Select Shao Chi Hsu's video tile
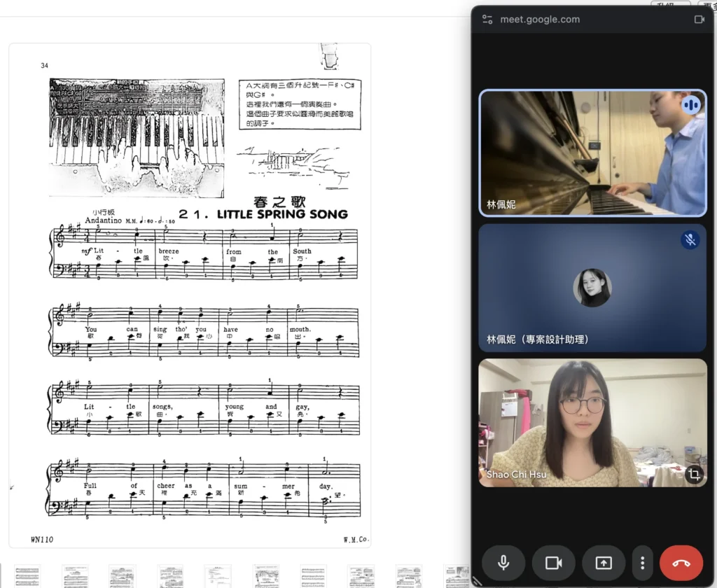The width and height of the screenshot is (717, 588). (592, 423)
